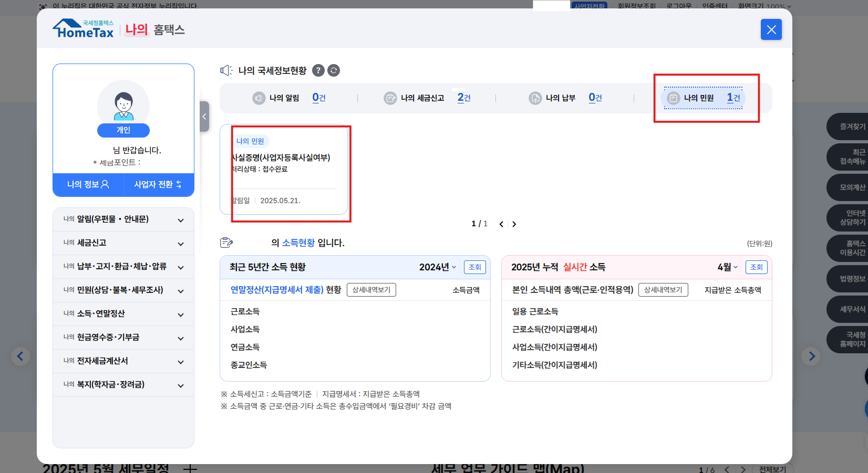Click the HomeTax logo
Image resolution: width=868 pixels, height=473 pixels.
click(x=83, y=29)
